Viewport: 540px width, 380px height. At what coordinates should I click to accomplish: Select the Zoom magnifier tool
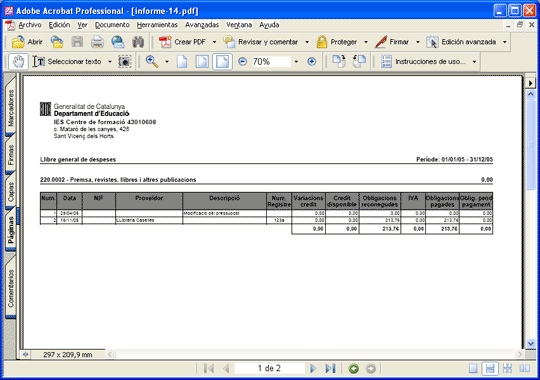coord(152,62)
